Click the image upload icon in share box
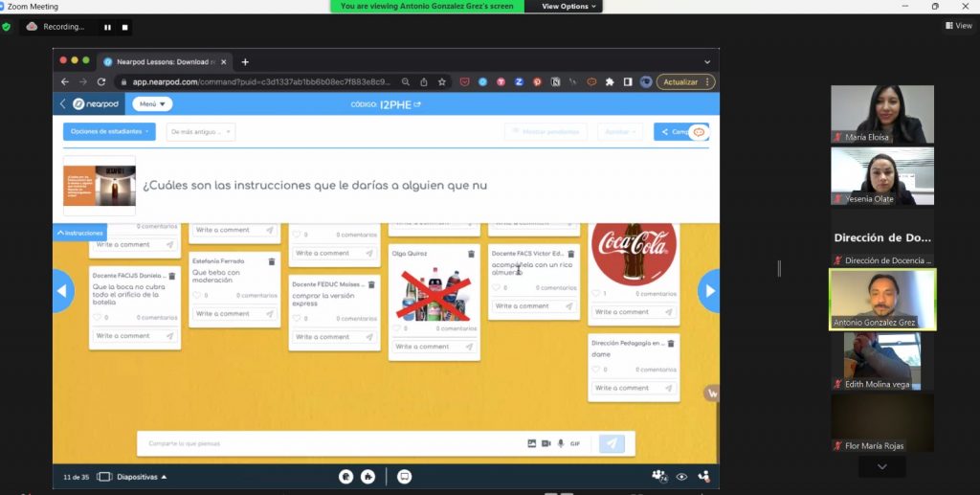Viewport: 980px width, 495px height. point(532,443)
